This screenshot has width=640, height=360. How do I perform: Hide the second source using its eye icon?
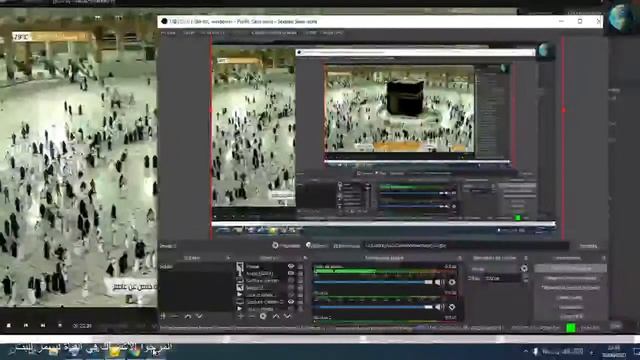291,273
